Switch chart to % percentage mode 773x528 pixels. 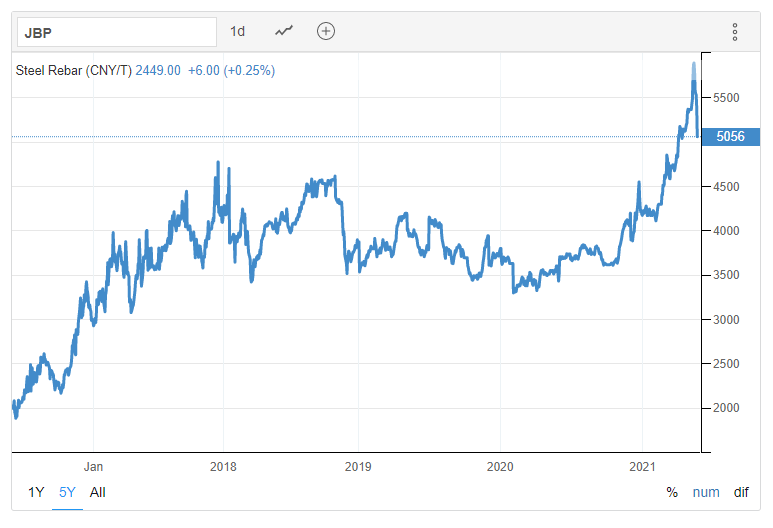[x=672, y=492]
